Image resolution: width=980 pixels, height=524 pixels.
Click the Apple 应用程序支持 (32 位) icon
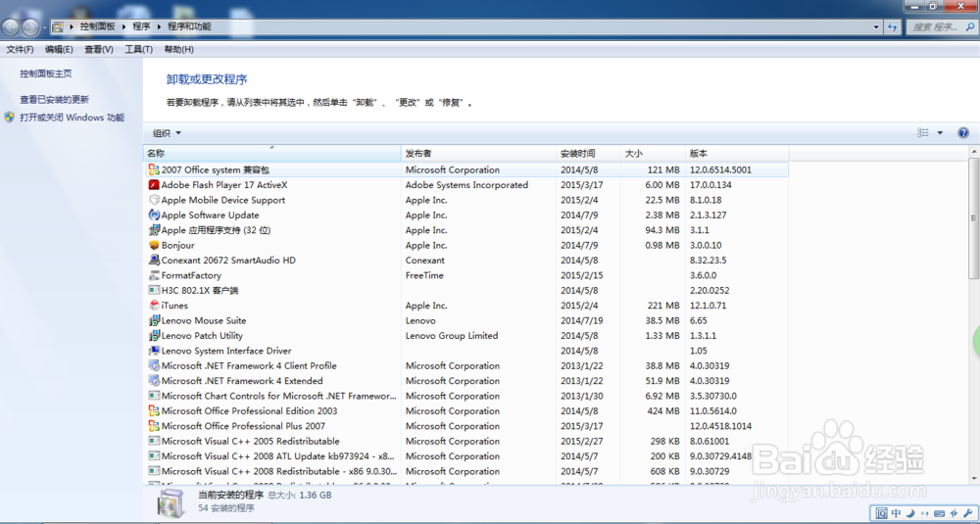(154, 230)
